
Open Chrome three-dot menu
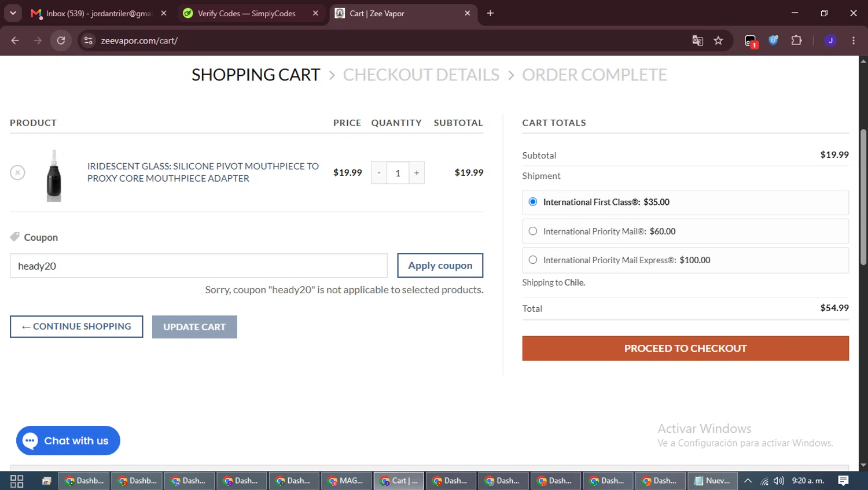point(854,40)
